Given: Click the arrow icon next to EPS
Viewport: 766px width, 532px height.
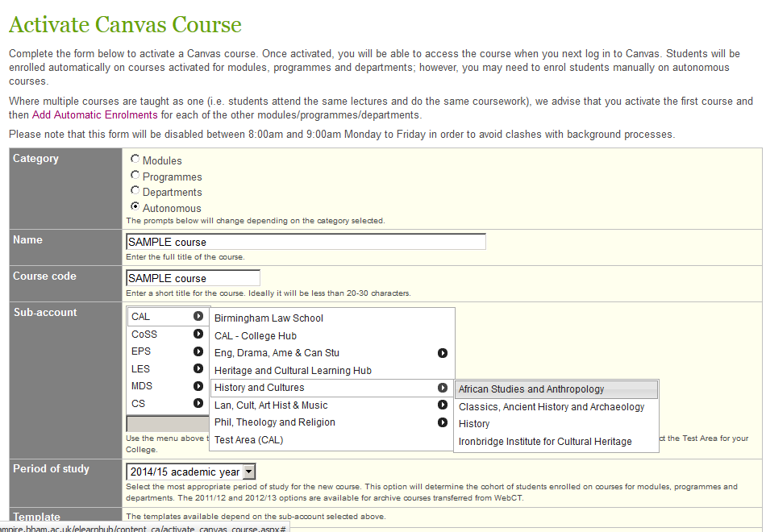Looking at the screenshot, I should pyautogui.click(x=198, y=351).
